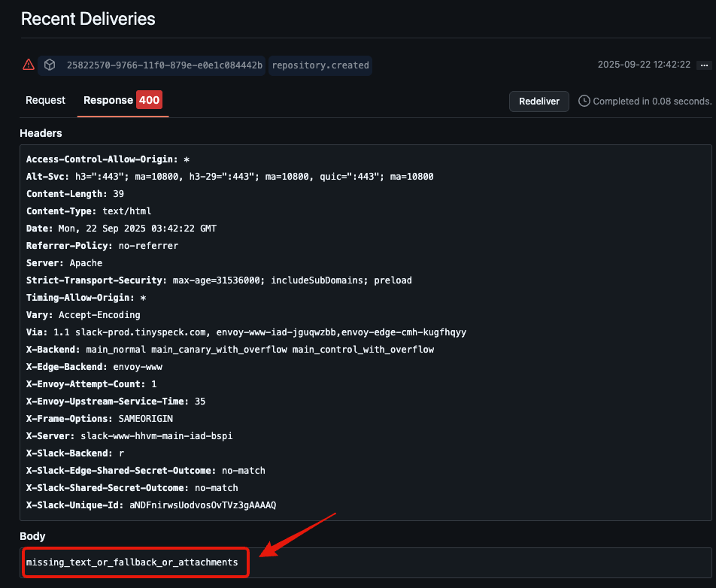
Task: Click the X-Edge-Backend: envoy-www line
Action: coord(94,367)
